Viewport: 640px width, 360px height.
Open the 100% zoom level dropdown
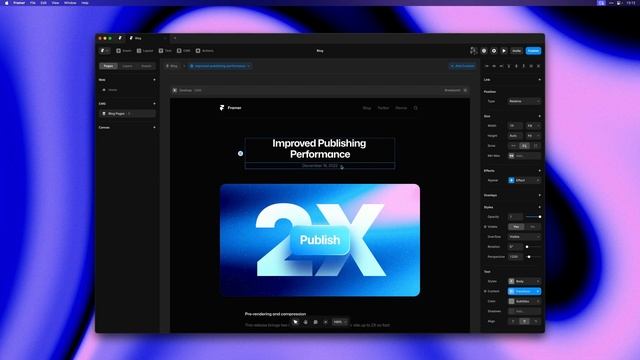(x=340, y=322)
